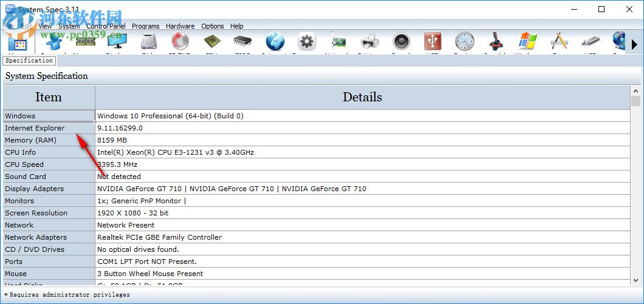Click the gear Processes toolbar icon
Image resolution: width=644 pixels, height=304 pixels.
pyautogui.click(x=306, y=41)
